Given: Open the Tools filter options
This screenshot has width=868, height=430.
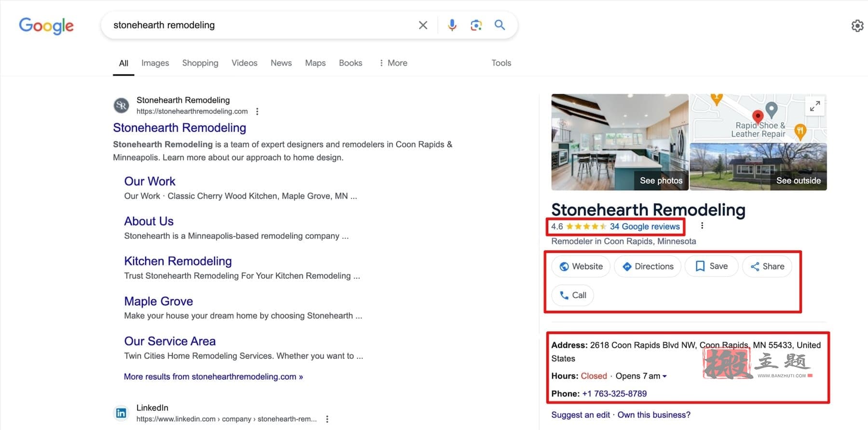Looking at the screenshot, I should click(502, 63).
